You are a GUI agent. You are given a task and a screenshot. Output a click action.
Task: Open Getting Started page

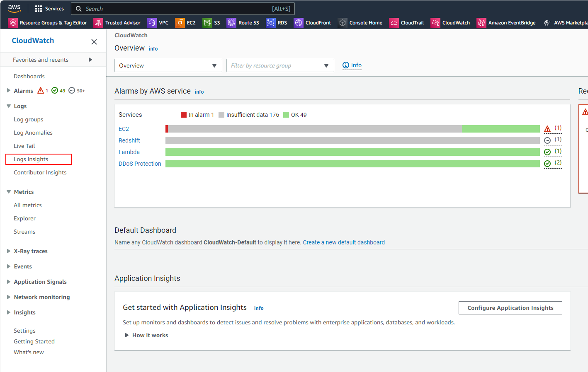pos(34,341)
